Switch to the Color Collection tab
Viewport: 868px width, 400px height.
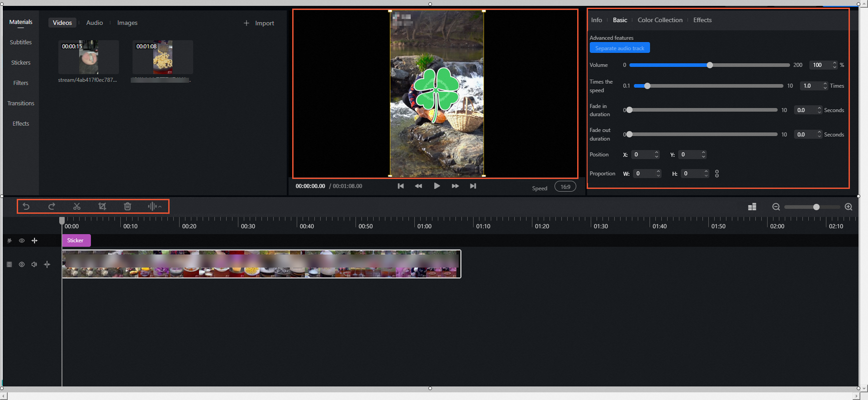coord(660,20)
